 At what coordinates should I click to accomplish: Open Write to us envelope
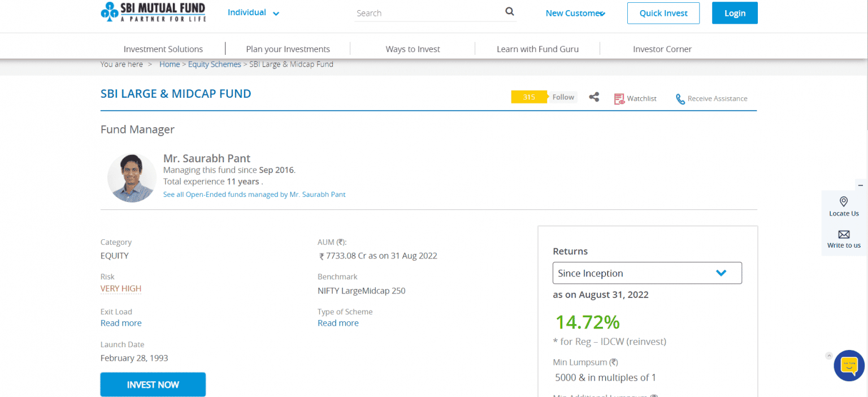[x=844, y=234]
